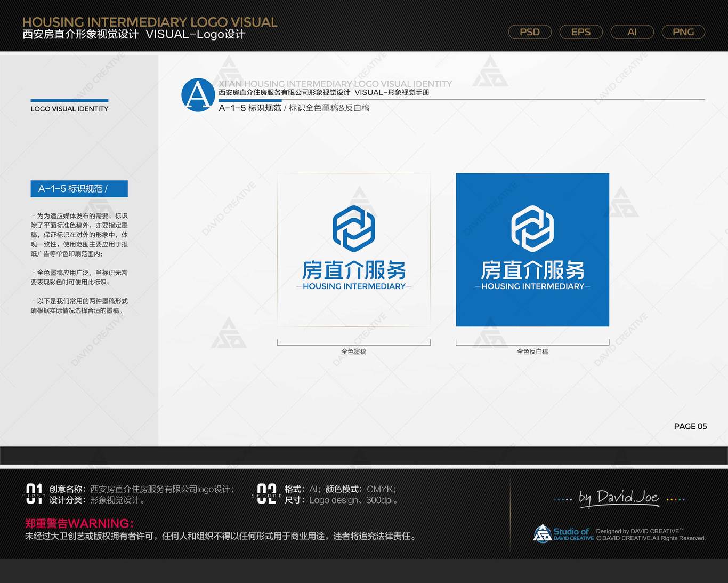The width and height of the screenshot is (728, 583).
Task: Click '标识全色墨稿&反白稿' heading text
Action: 329,108
